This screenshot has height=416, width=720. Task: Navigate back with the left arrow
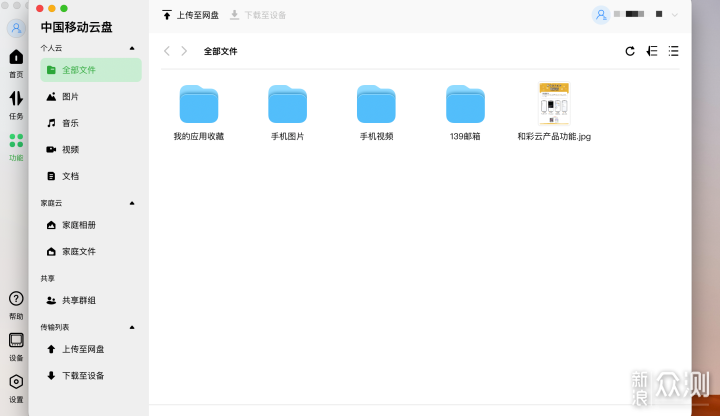coord(167,51)
